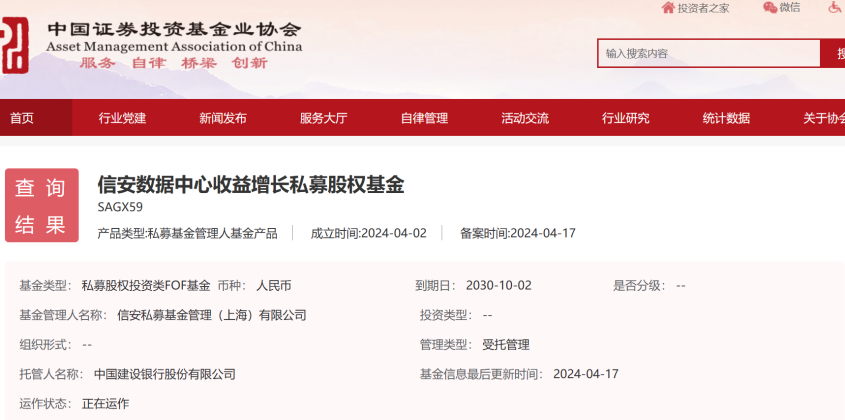
Task: Click the 服务 自律 桥梁 创新 slogan
Action: pyautogui.click(x=174, y=63)
